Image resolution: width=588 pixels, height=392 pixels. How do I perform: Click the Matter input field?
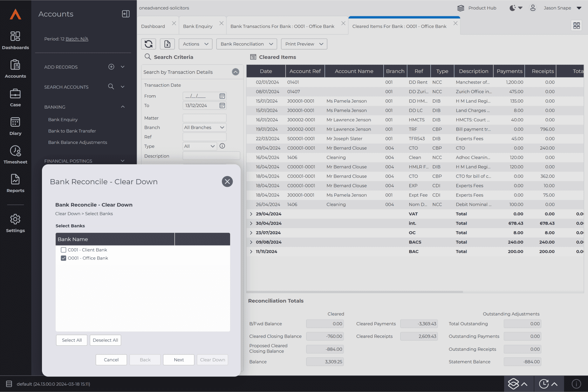coord(204,118)
